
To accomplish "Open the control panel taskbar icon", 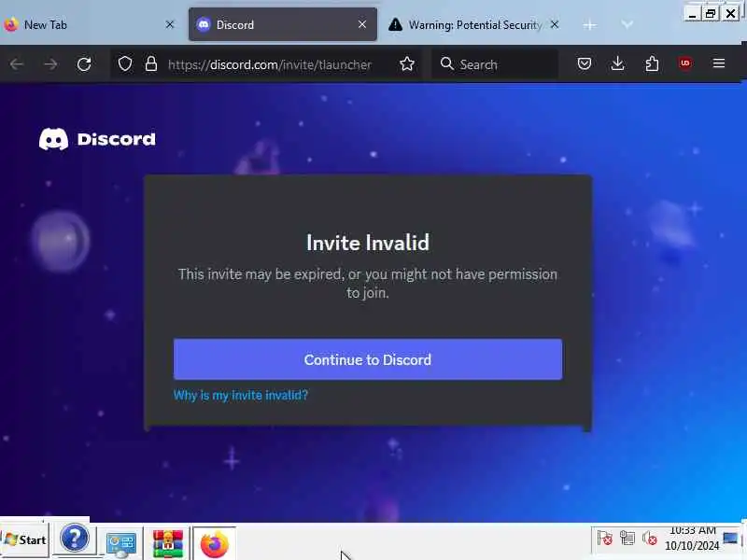I will 121,544.
